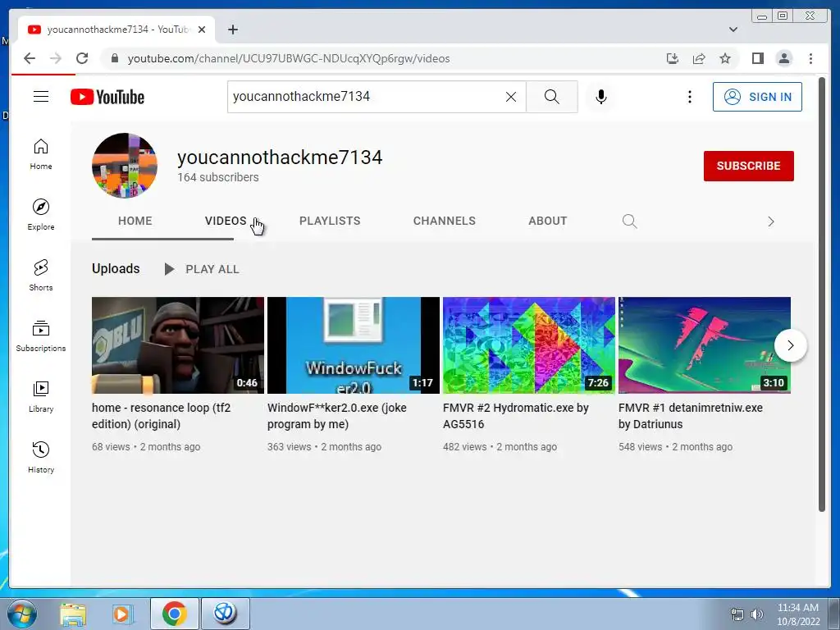The image size is (840, 630).
Task: Search within the channel using magnifier icon
Action: tap(629, 221)
